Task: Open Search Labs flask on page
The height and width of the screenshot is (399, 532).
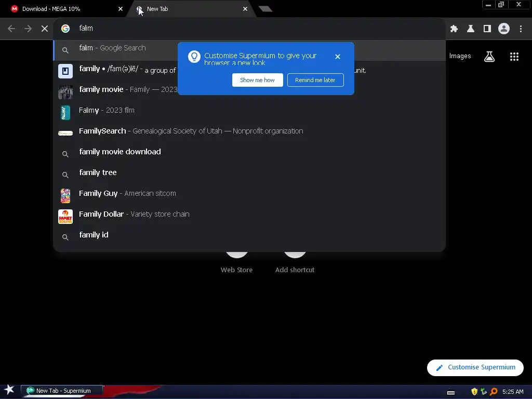Action: pyautogui.click(x=489, y=57)
